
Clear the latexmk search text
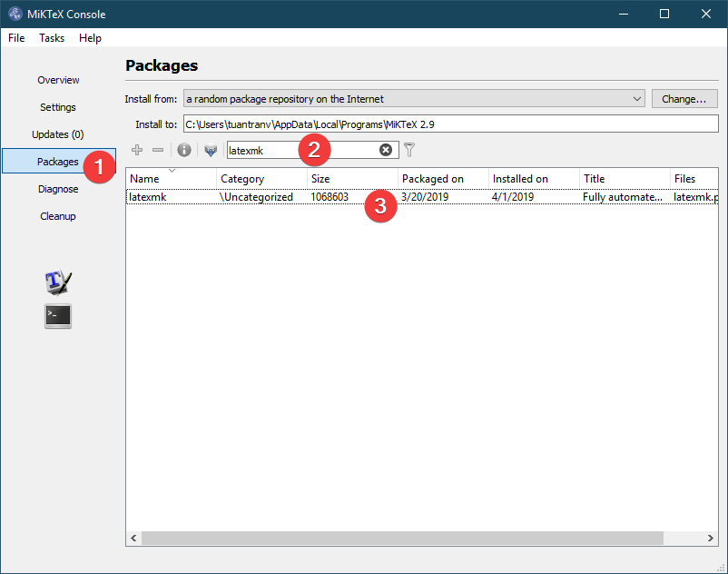(x=386, y=150)
